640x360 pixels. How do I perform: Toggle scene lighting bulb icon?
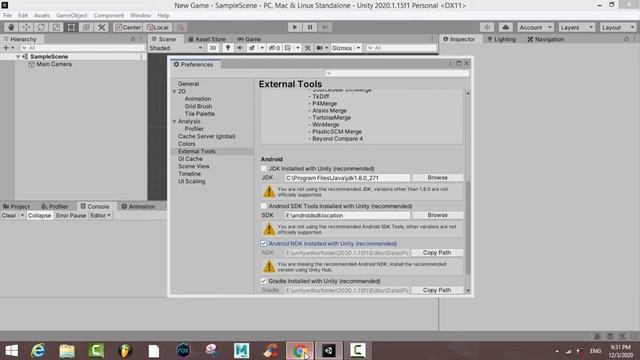[228, 48]
